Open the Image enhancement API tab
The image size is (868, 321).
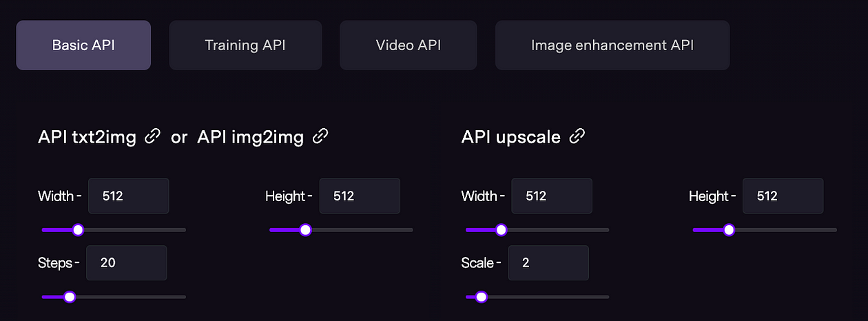612,45
